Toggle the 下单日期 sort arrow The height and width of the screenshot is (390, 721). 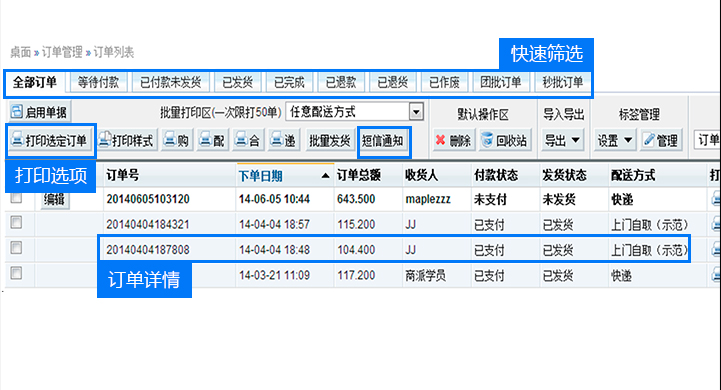point(326,176)
